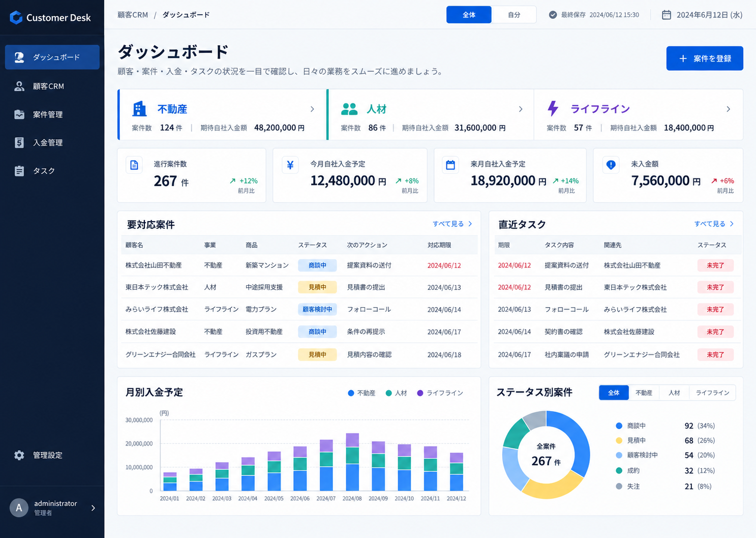The image size is (756, 538).
Task: Open すべて見る in 要対応案件
Action: 452,224
